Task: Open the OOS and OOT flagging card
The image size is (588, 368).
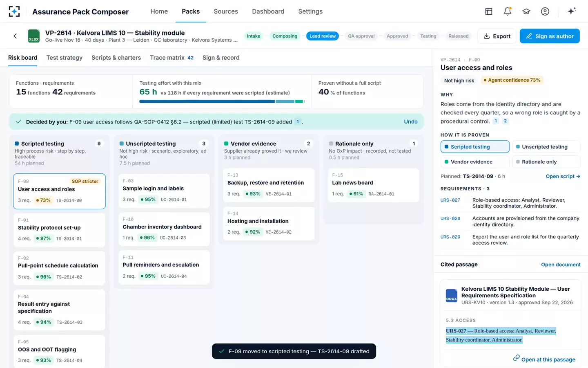Action: 59,352
